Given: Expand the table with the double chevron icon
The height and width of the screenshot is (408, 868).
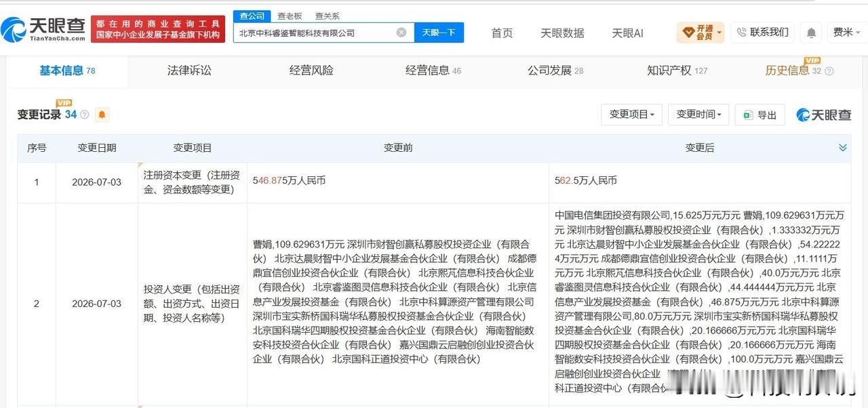Looking at the screenshot, I should (842, 148).
